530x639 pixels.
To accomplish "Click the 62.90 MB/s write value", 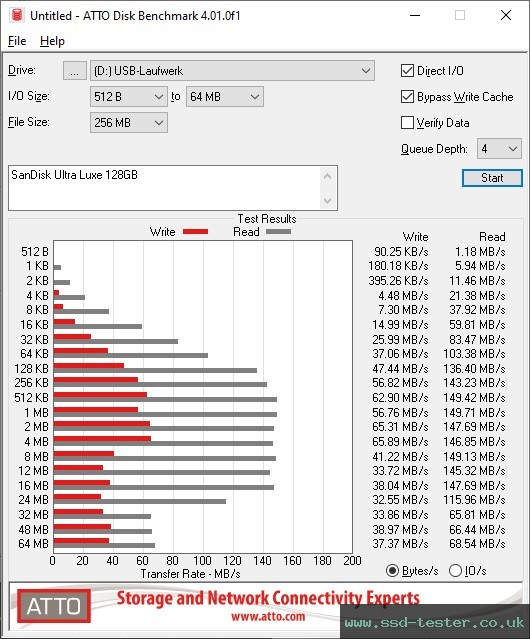I will [400, 398].
